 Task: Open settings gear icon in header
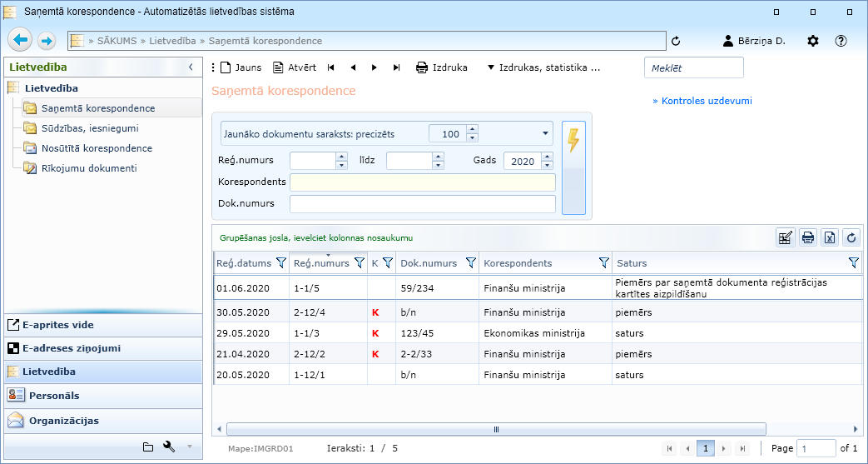(x=813, y=41)
